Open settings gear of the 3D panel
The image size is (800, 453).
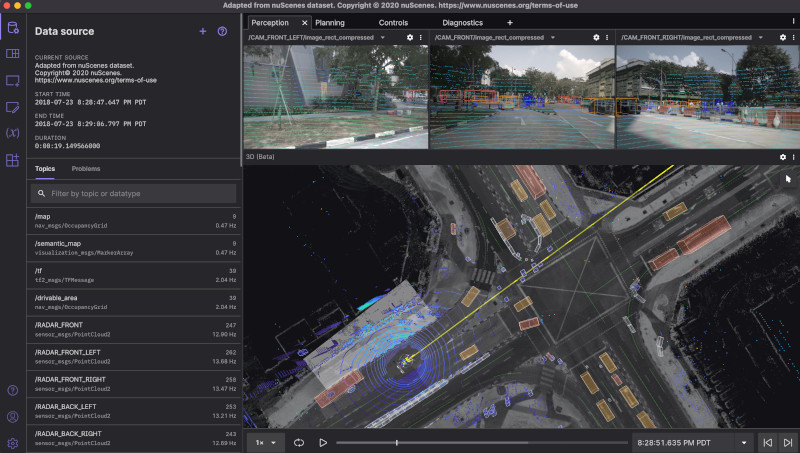[x=782, y=157]
